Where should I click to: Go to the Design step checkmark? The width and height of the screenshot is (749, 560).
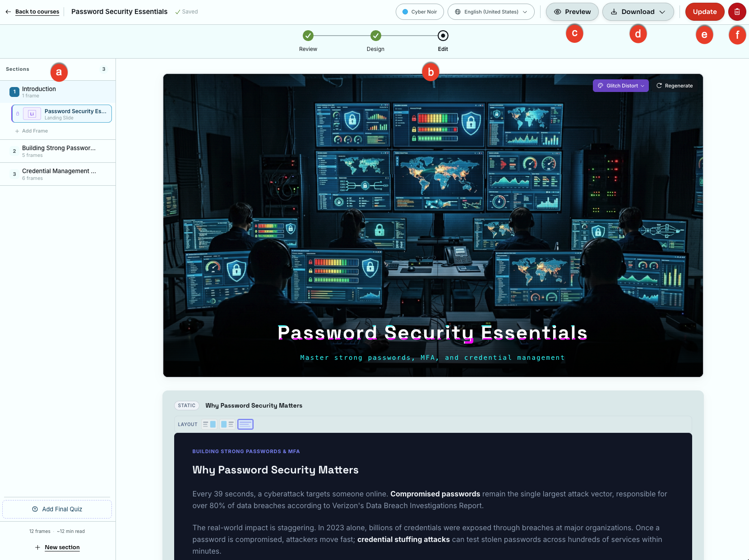click(x=376, y=36)
